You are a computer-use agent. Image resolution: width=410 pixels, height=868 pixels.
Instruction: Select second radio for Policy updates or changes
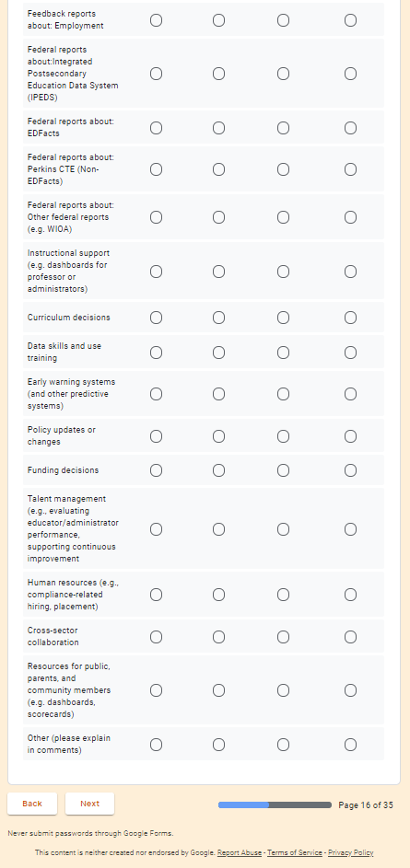click(x=219, y=437)
